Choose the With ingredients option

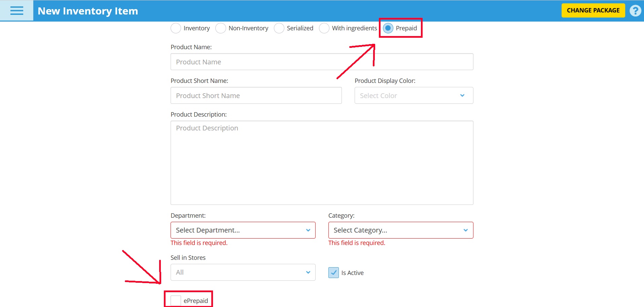(324, 28)
